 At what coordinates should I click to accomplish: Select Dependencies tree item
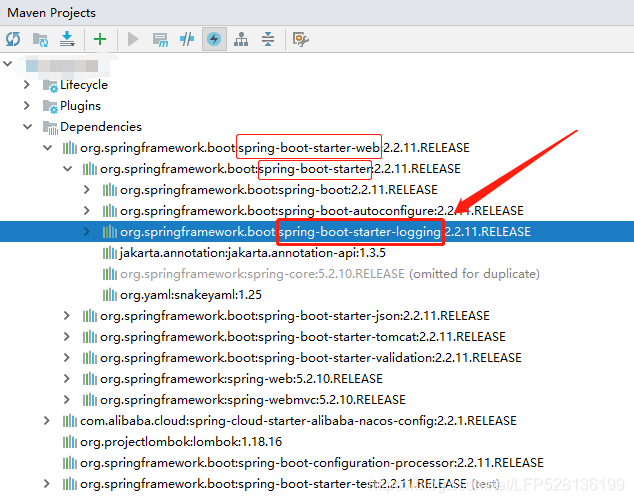click(x=101, y=127)
